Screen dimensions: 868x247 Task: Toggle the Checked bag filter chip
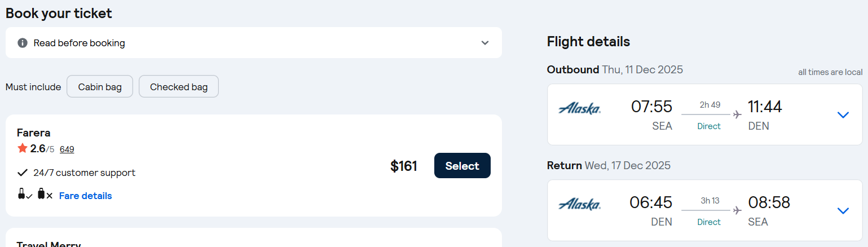pos(179,87)
